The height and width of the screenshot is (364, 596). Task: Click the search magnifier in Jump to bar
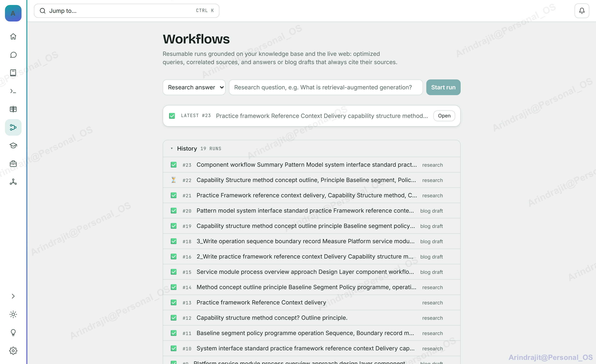click(43, 11)
